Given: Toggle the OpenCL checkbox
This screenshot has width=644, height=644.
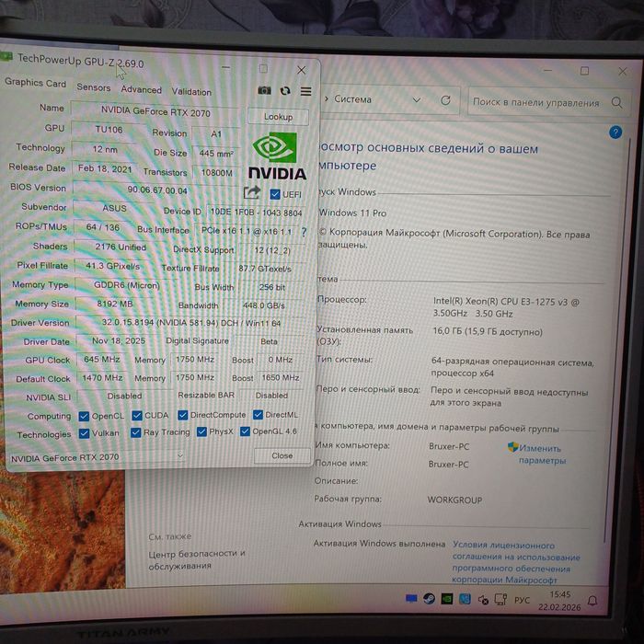Looking at the screenshot, I should [x=84, y=416].
